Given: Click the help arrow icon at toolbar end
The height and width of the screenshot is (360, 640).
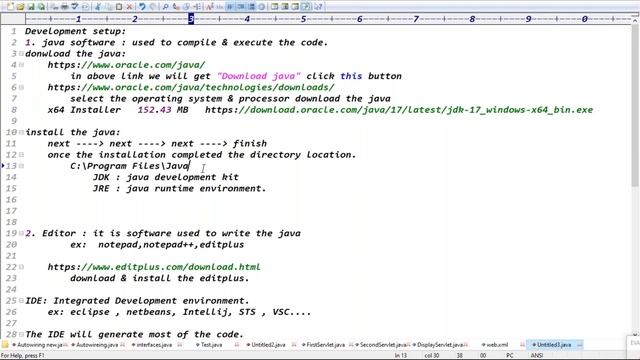Looking at the screenshot, I should [x=318, y=7].
